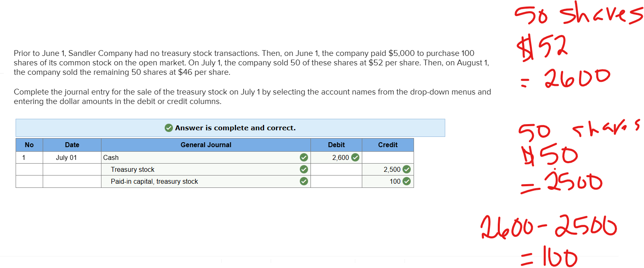Click the entry number 1 cell

[29, 157]
